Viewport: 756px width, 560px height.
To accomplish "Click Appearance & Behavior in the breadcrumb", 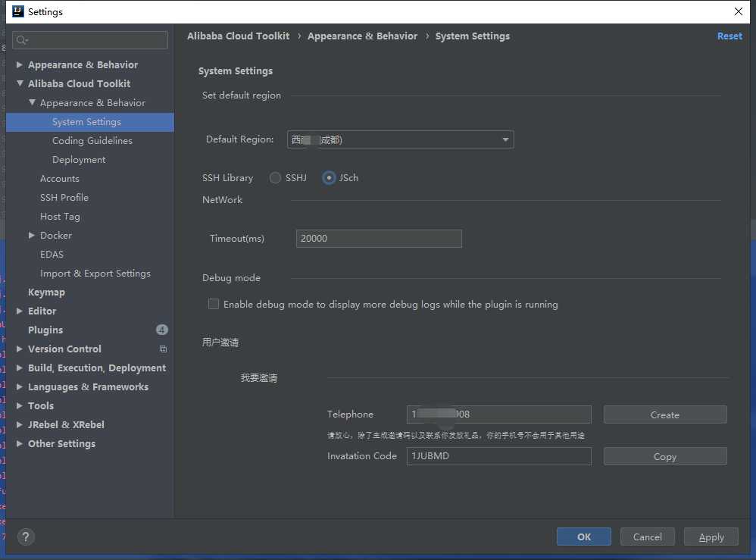I will (x=363, y=36).
